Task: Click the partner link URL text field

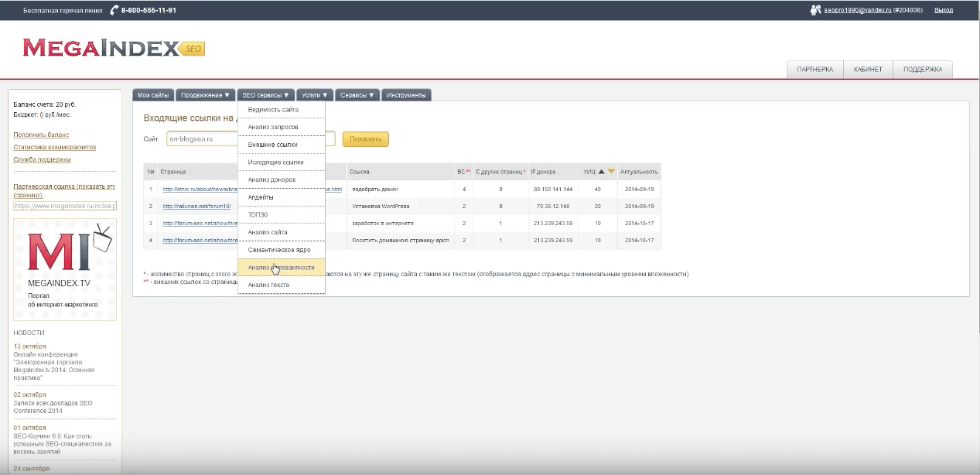Action: tap(65, 206)
